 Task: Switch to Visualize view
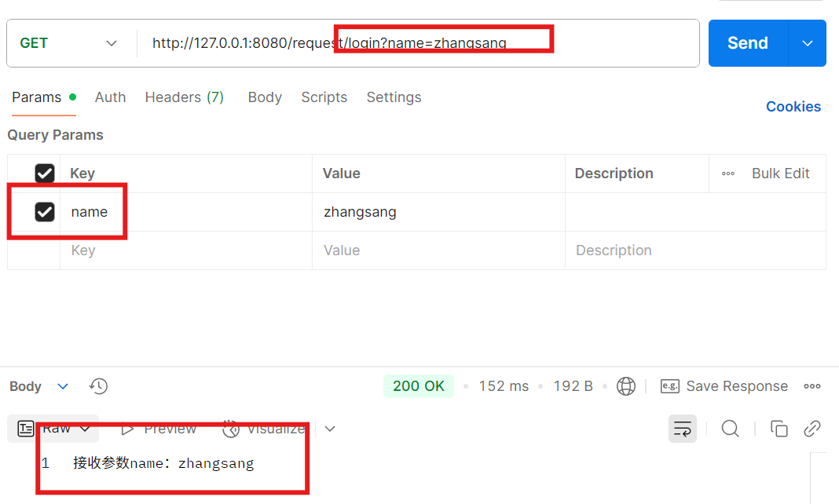264,429
